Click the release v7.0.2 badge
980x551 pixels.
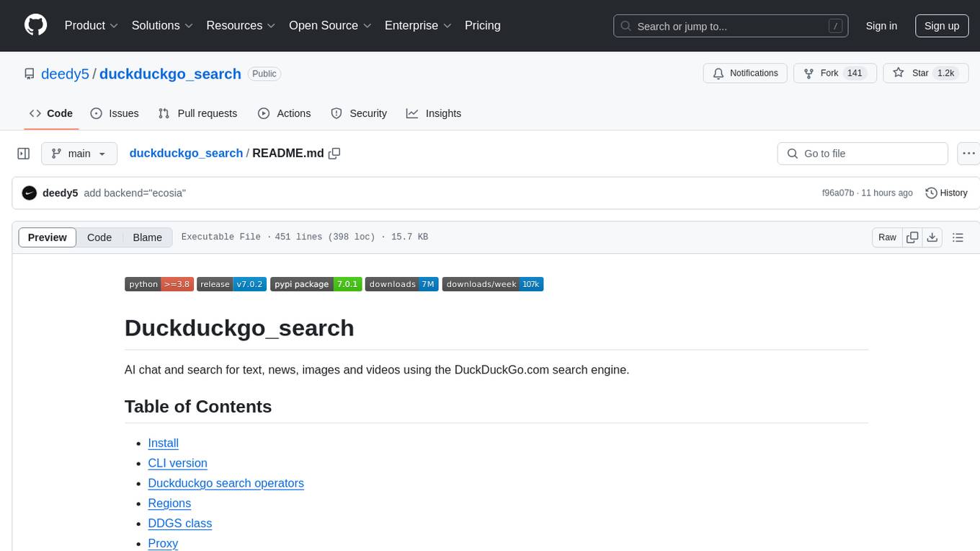[232, 284]
